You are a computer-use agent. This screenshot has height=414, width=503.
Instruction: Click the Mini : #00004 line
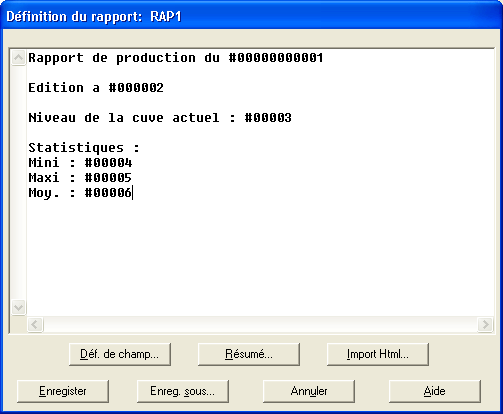pyautogui.click(x=80, y=163)
